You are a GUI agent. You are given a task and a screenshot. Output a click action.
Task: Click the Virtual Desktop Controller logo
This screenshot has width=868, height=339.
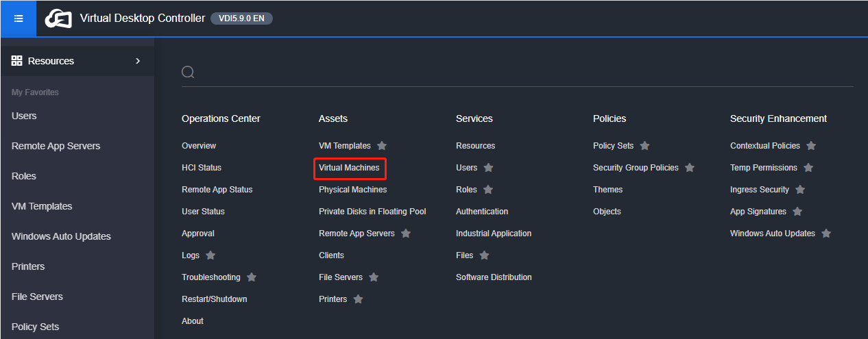pyautogui.click(x=58, y=18)
